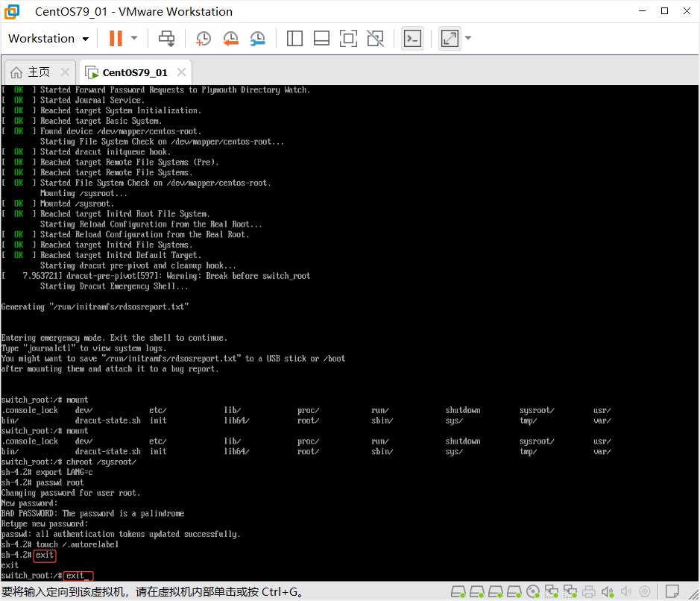Screen dimensions: 700x601
Task: Click the final 'exit_' command at switch_root prompt
Action: pyautogui.click(x=78, y=576)
